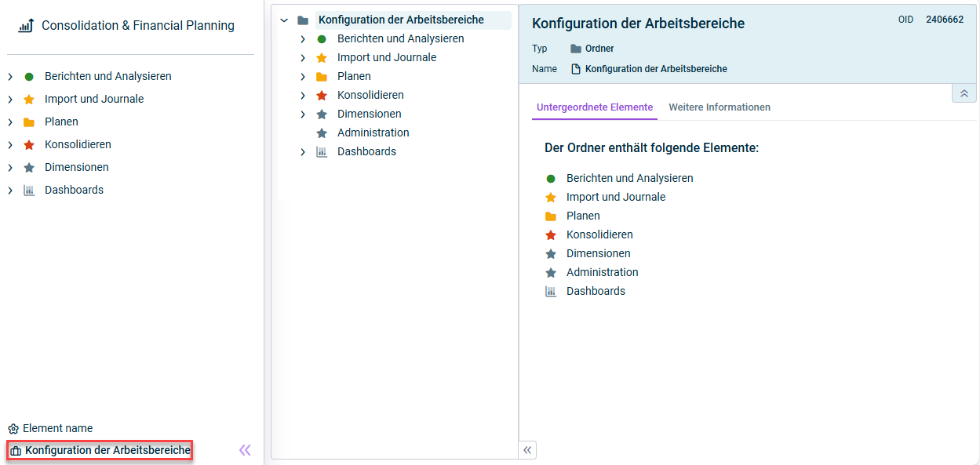Select Konfiguration der Arbeitsbereiche root label in tree
Screen dimensions: 980x465
401,20
